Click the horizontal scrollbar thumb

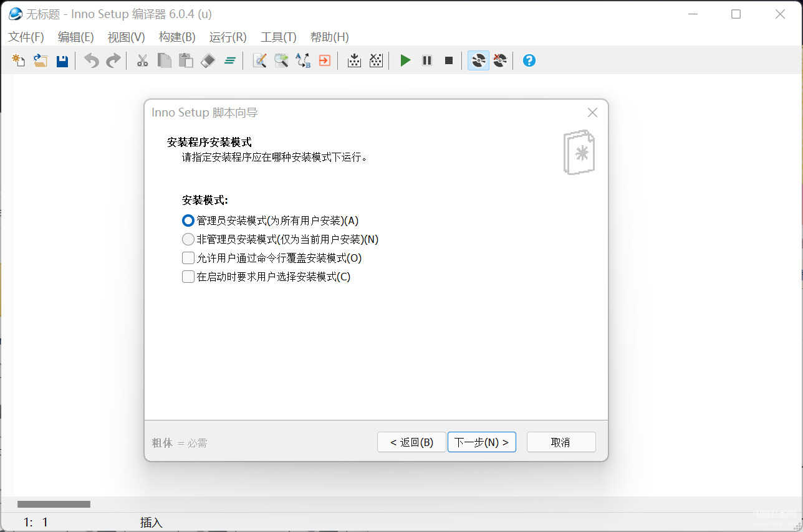tap(54, 504)
